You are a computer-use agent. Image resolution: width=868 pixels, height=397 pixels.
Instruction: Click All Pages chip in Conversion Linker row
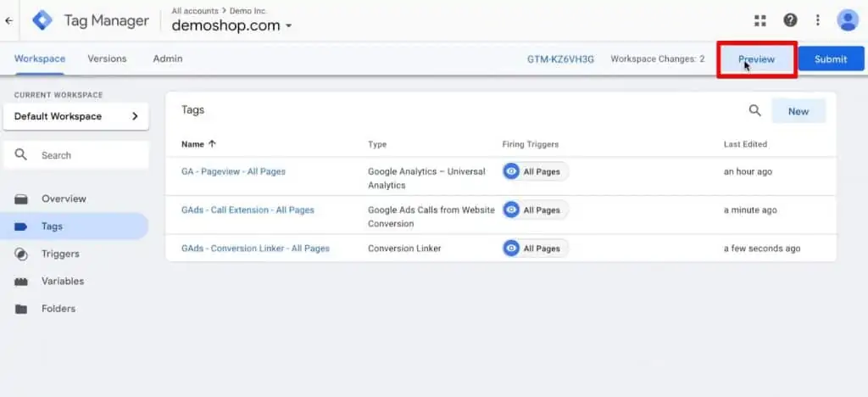(536, 249)
